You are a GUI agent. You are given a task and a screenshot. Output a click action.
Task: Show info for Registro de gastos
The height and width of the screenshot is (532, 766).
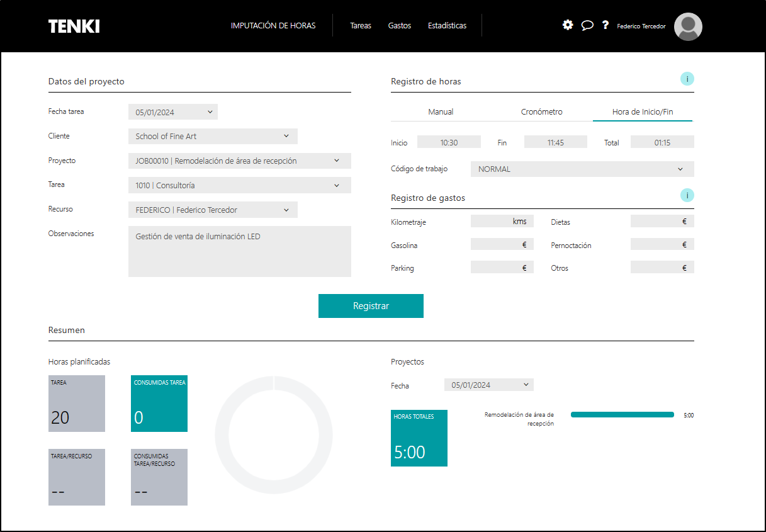(x=687, y=195)
